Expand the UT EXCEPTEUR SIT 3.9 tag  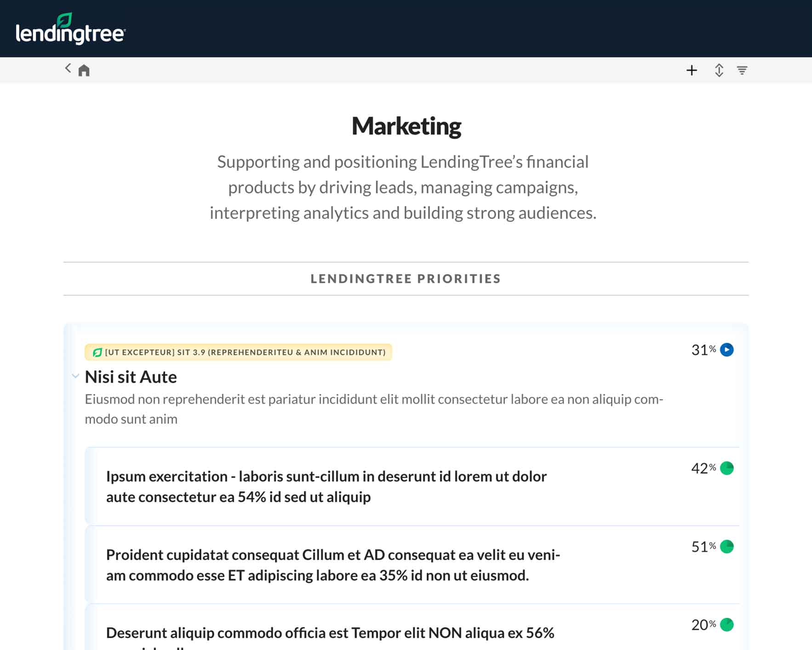coord(238,352)
